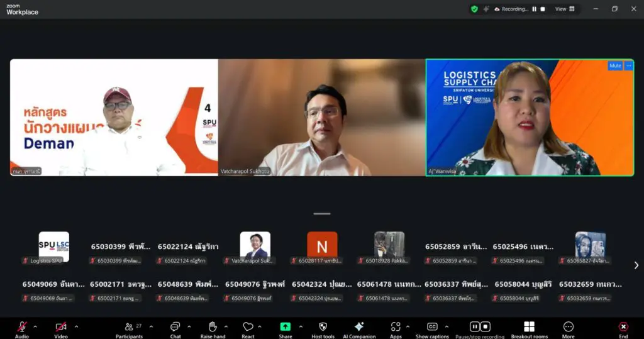Unmute microphone with Audio icon
Image resolution: width=644 pixels, height=339 pixels.
point(22,327)
